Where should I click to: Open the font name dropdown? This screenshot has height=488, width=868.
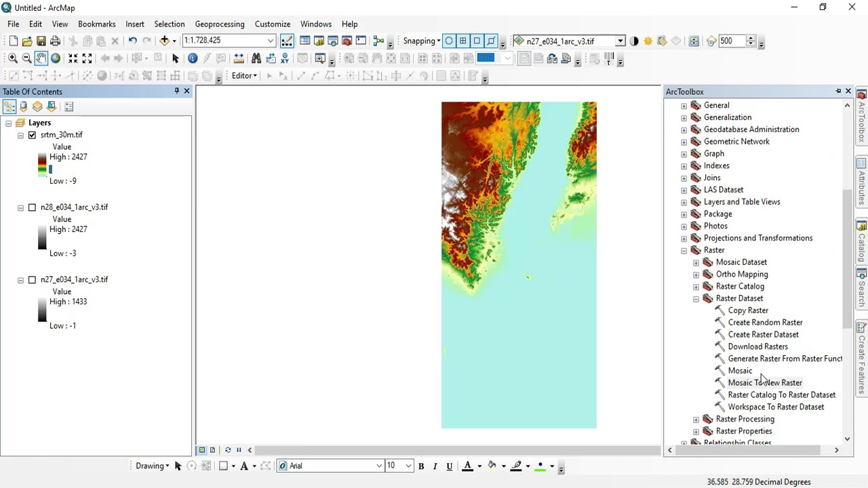(379, 466)
